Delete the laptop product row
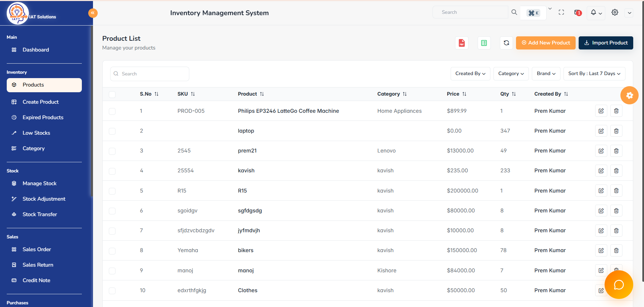The image size is (644, 307). pyautogui.click(x=616, y=131)
